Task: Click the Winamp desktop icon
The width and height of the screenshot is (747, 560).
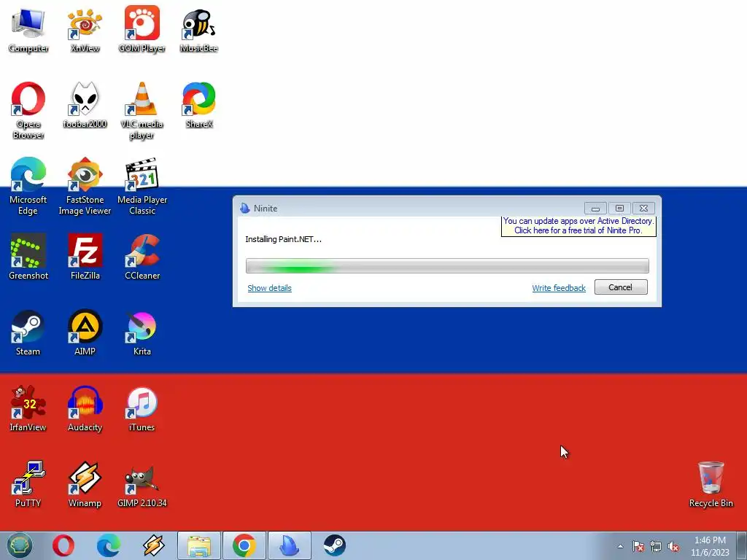Action: click(85, 484)
